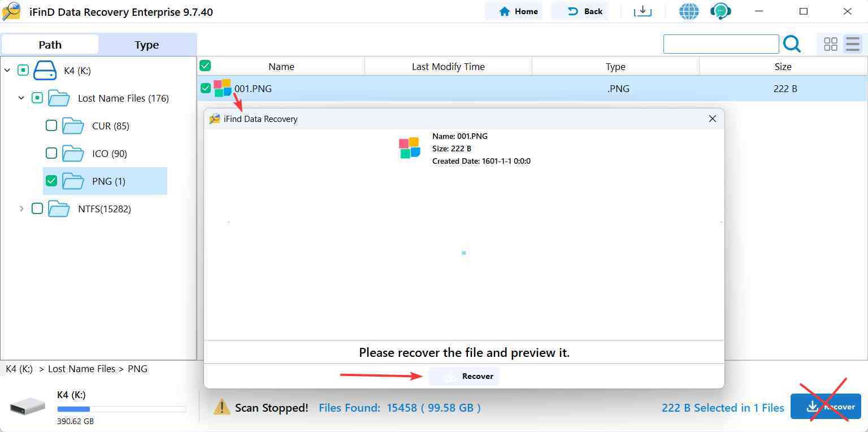Click the 'Size: 222 B' text in dialog

(x=452, y=149)
